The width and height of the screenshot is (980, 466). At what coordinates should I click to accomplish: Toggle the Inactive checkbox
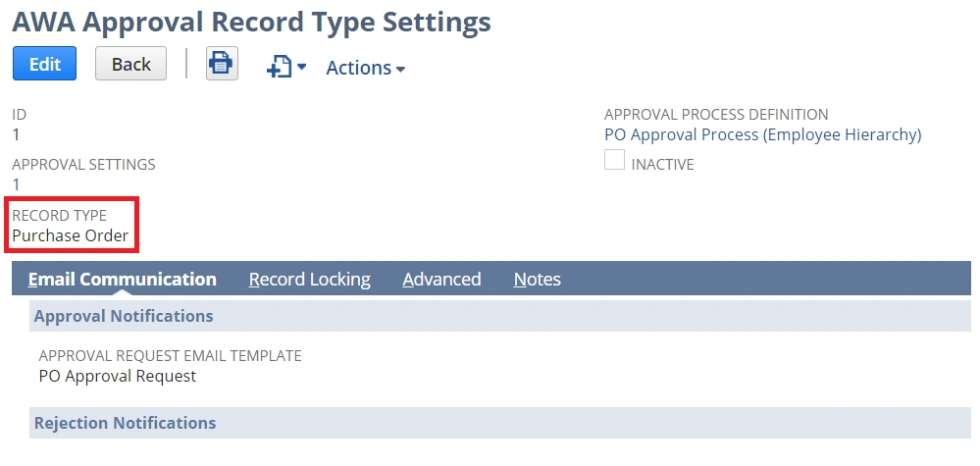coord(614,161)
